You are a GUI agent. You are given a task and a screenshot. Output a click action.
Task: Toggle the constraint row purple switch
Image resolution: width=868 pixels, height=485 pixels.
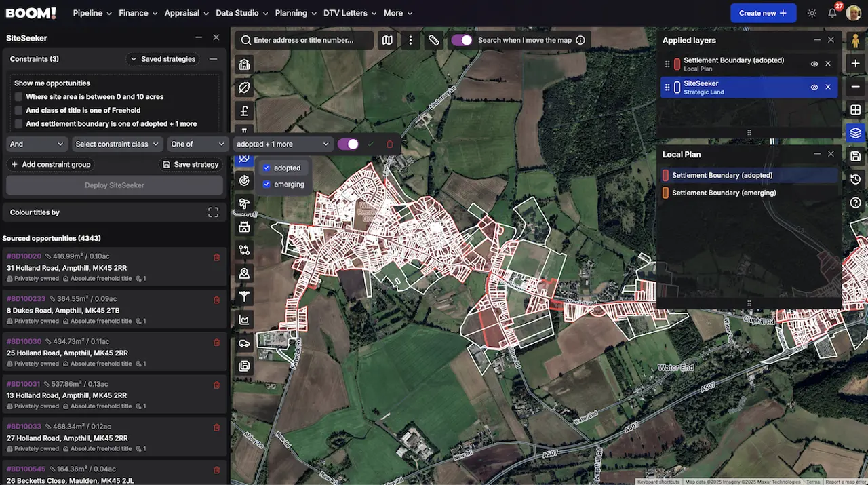348,144
